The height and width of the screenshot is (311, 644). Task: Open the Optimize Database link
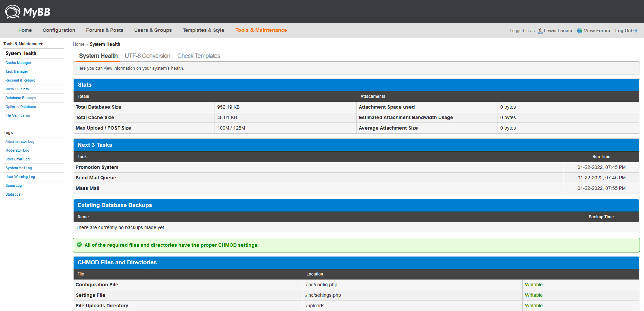21,107
